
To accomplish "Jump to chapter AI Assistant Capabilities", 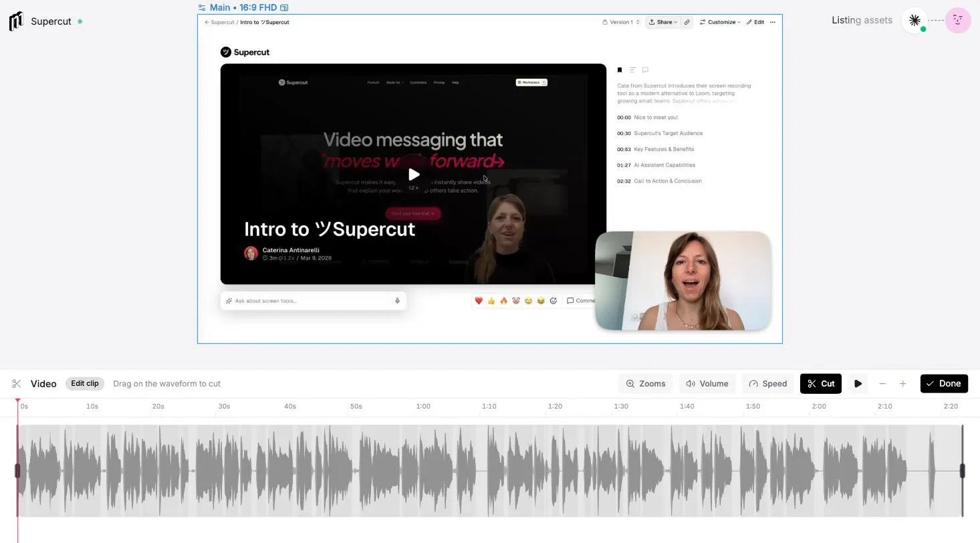I will coord(656,165).
